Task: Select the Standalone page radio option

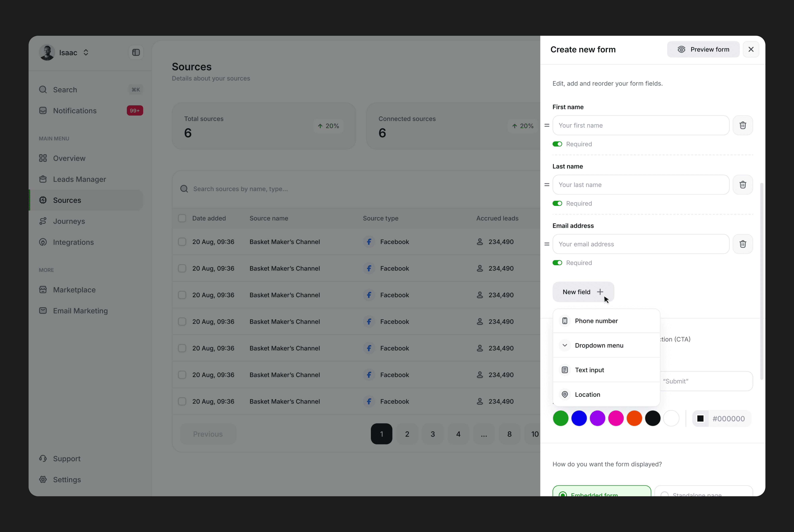Action: [704, 491]
